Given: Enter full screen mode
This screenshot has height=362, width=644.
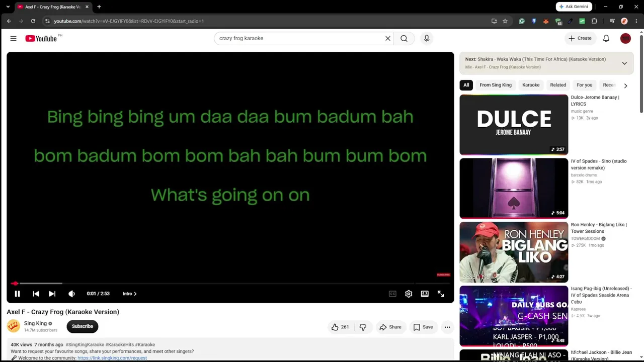Looking at the screenshot, I should pyautogui.click(x=441, y=294).
